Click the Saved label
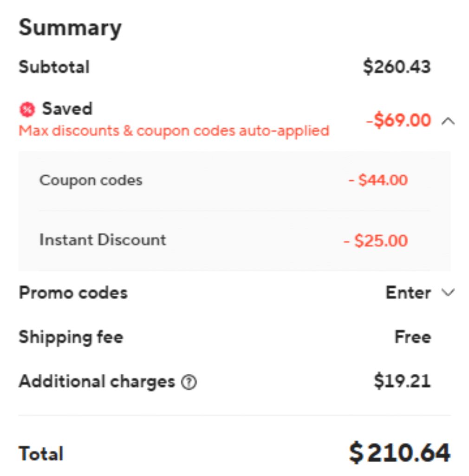This screenshot has width=469, height=476. 67,109
